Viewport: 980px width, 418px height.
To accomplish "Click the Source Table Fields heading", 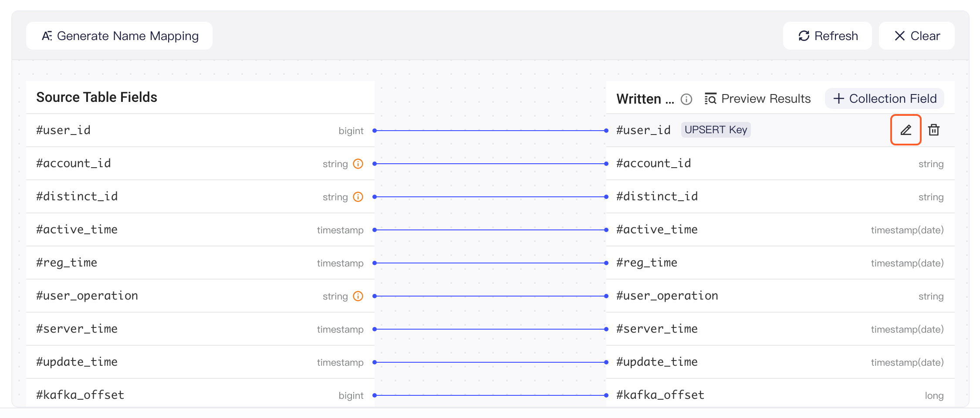I will point(97,97).
